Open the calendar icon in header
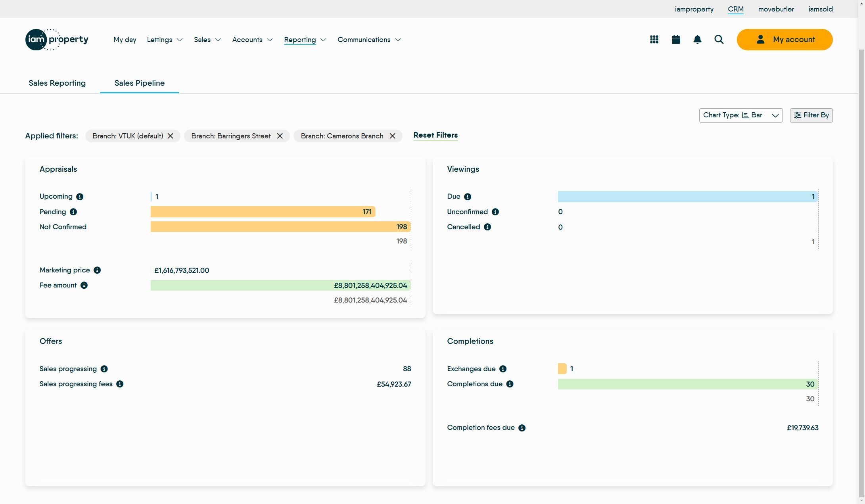The width and height of the screenshot is (865, 504). [x=676, y=40]
